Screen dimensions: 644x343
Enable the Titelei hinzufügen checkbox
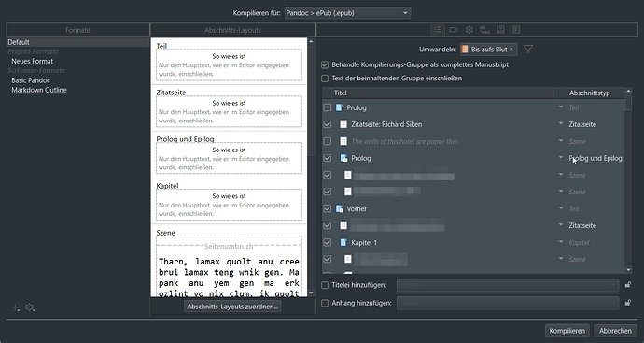325,285
